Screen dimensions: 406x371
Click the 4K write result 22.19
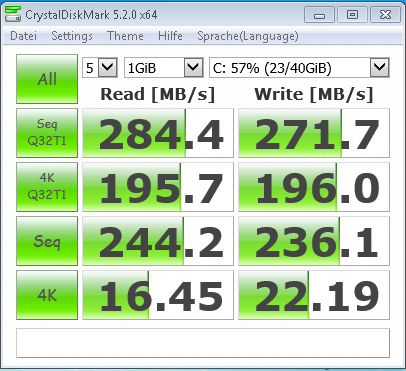pos(314,295)
